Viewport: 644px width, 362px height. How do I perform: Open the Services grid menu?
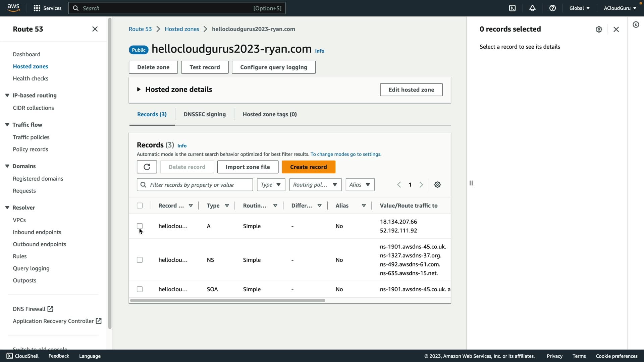47,8
